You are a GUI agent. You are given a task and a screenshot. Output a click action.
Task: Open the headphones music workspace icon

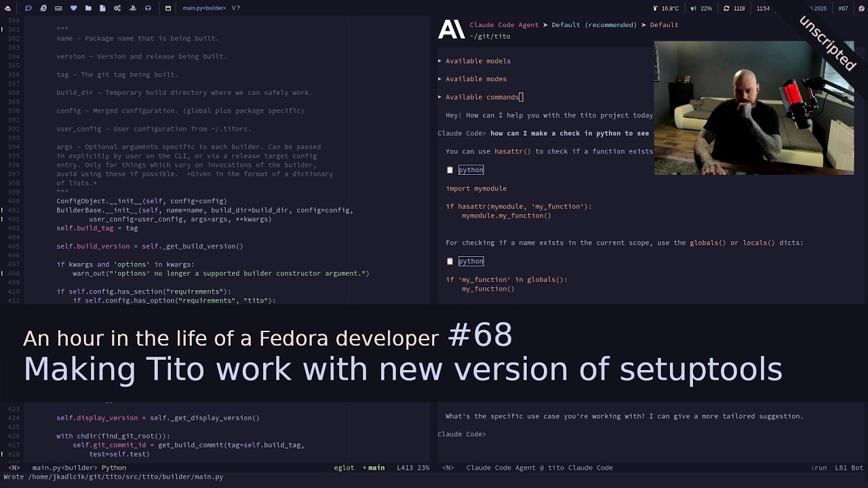(147, 8)
